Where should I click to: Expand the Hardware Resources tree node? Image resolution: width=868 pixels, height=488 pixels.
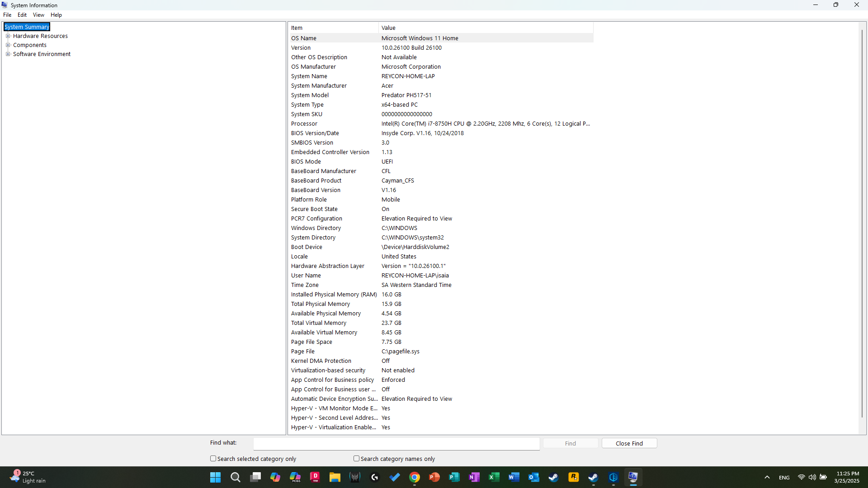[x=8, y=36]
